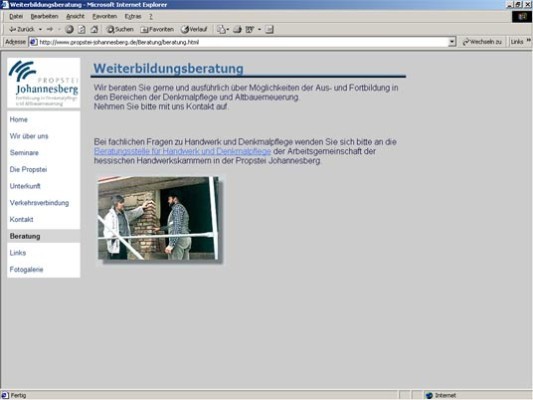This screenshot has width=533, height=400.
Task: Open the Links page in sidebar
Action: coord(18,253)
